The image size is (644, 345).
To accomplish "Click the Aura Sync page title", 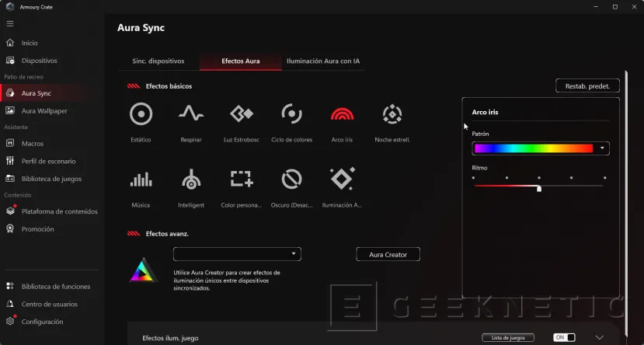I will point(141,28).
